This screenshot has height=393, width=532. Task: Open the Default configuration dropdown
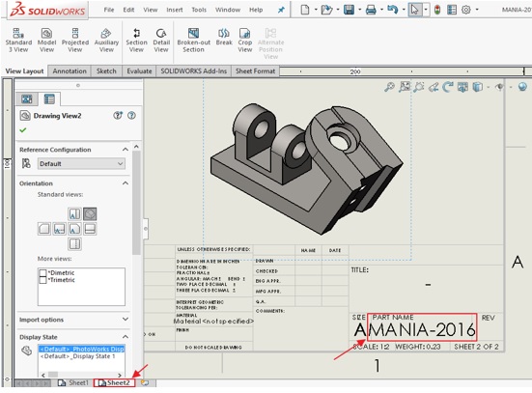[x=81, y=163]
